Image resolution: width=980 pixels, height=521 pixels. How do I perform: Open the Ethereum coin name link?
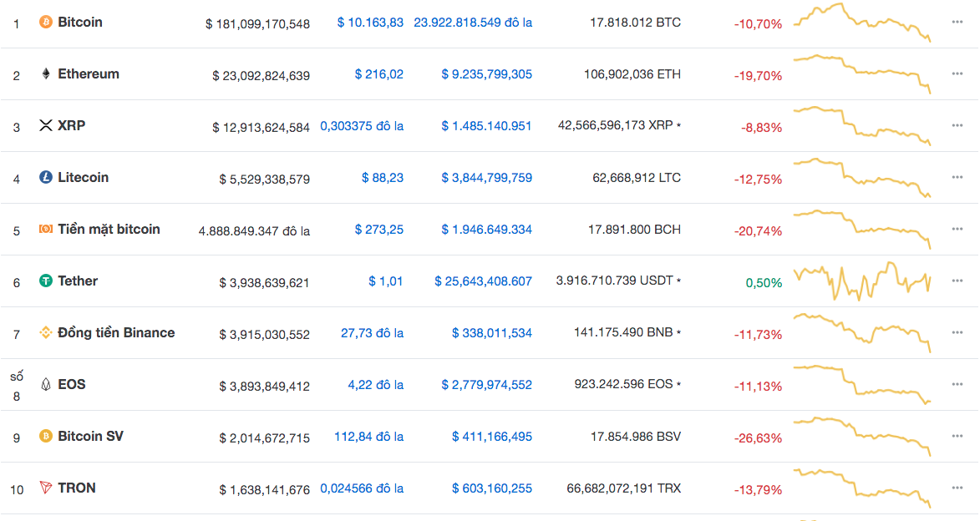pos(89,74)
